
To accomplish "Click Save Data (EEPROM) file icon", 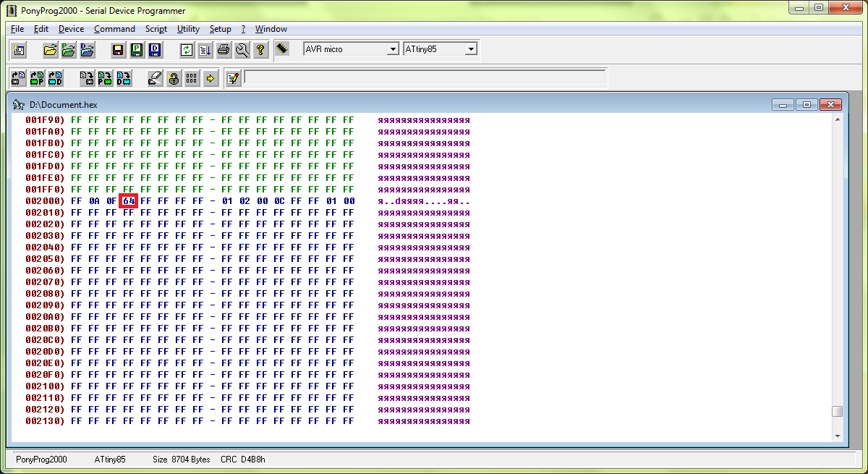I will coord(155,50).
